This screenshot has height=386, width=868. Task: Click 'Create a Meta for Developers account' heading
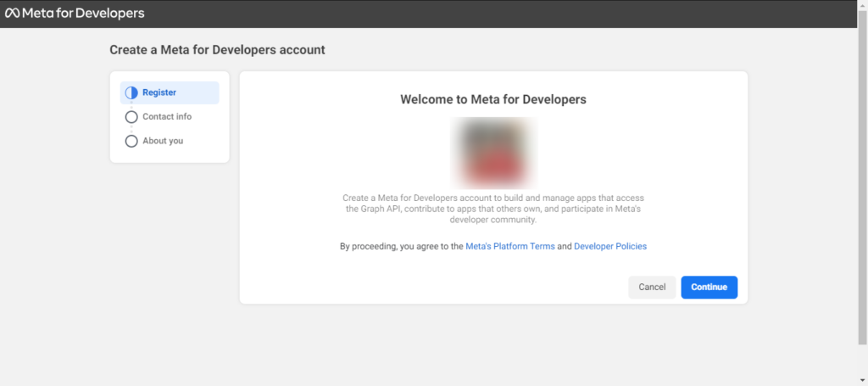217,50
